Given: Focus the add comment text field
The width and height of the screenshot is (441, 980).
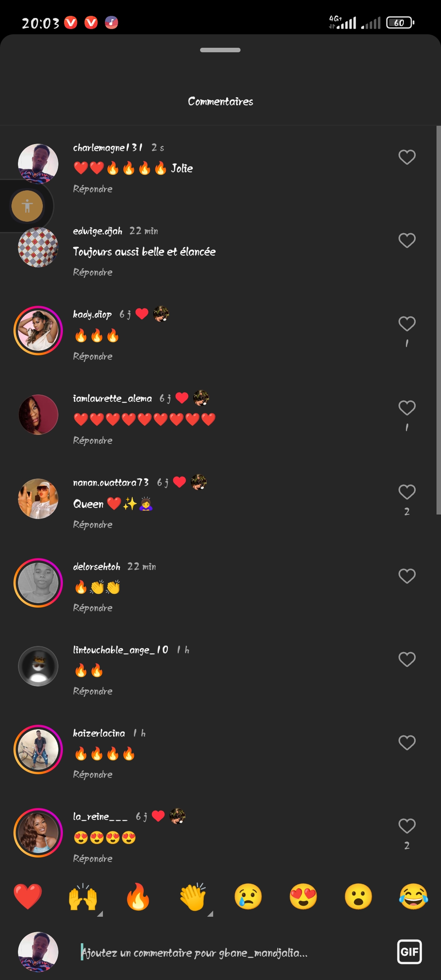Looking at the screenshot, I should (229, 953).
